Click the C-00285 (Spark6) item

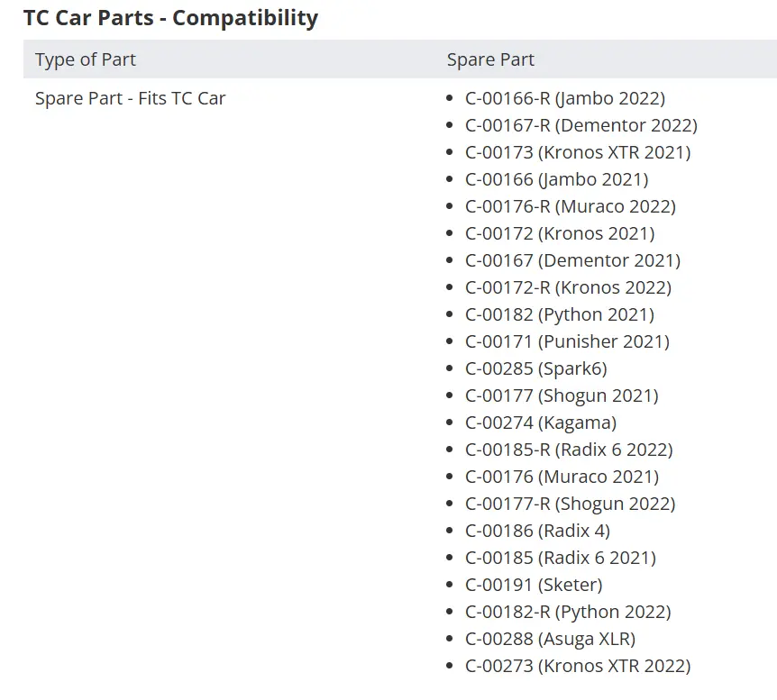536,368
